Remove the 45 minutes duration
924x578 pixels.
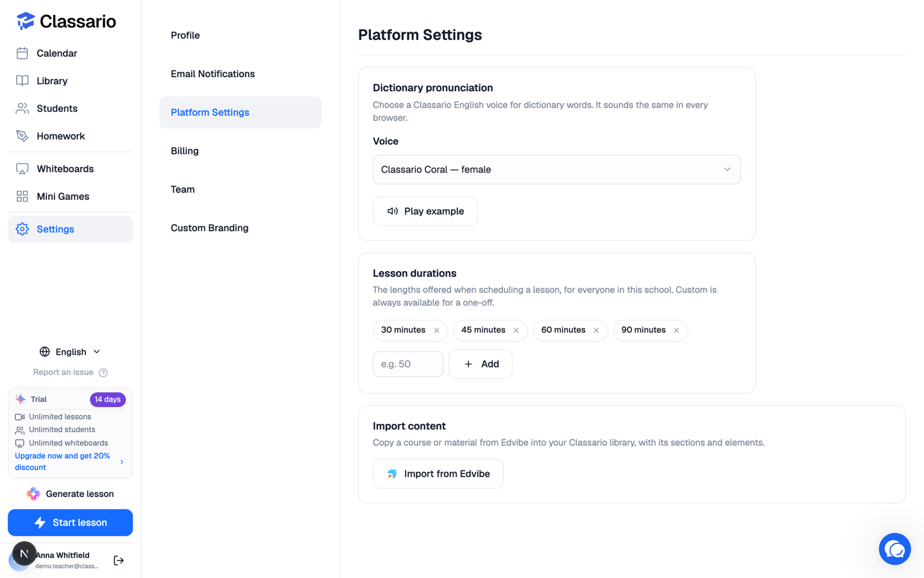[x=516, y=331]
